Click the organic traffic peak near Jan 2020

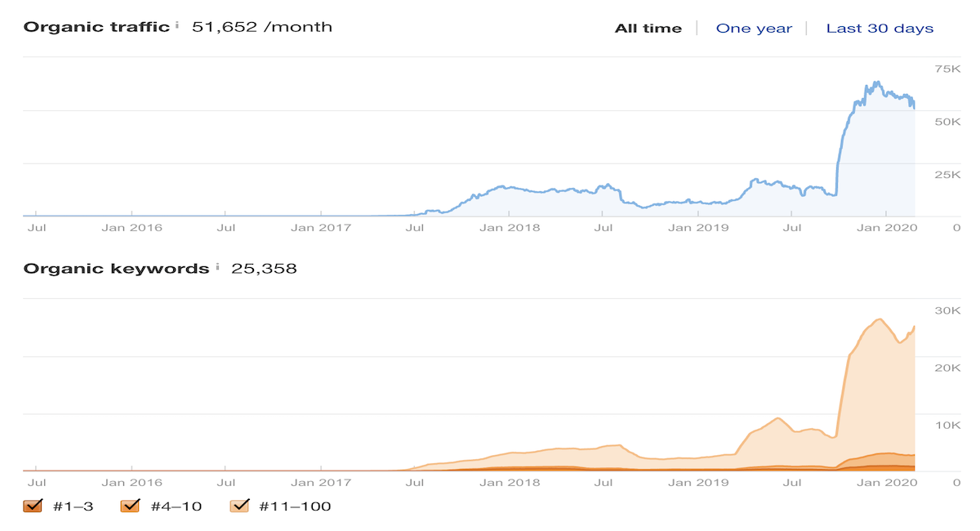(x=876, y=82)
